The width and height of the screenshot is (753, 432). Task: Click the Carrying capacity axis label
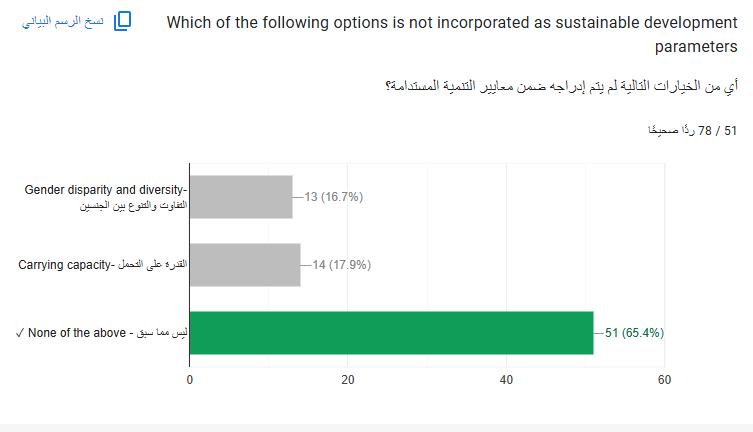[x=102, y=265]
